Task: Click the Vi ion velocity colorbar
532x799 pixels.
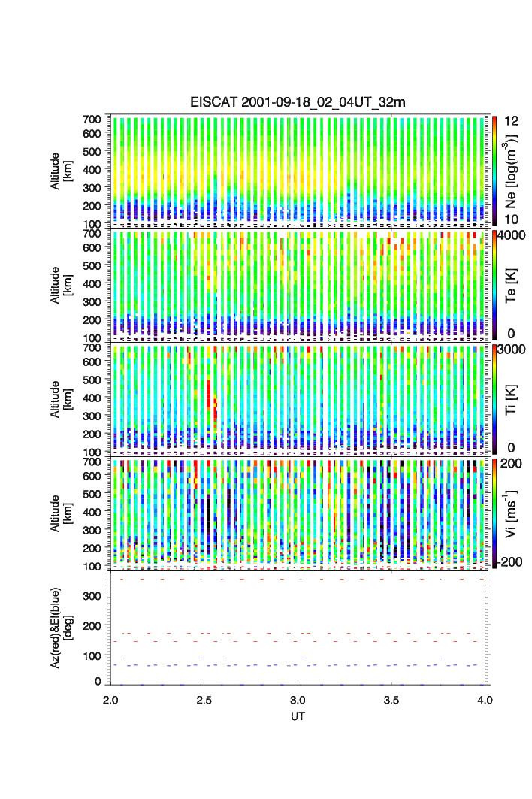Action: (494, 513)
